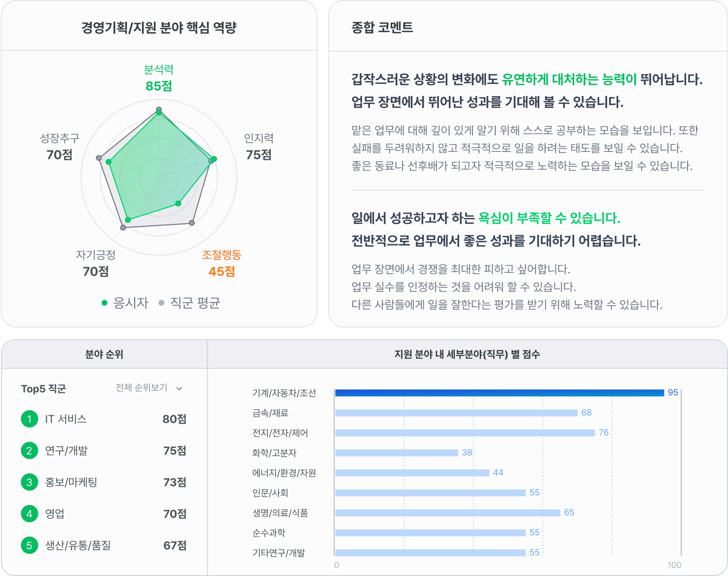Select the 분야 순위 header tab
This screenshot has height=576, width=728.
[x=104, y=354]
